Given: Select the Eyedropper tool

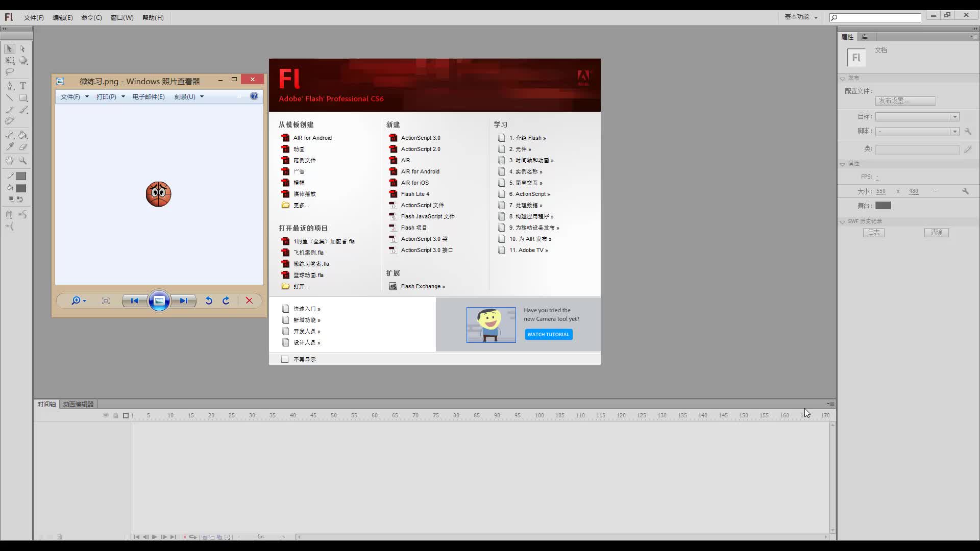Looking at the screenshot, I should 9,147.
